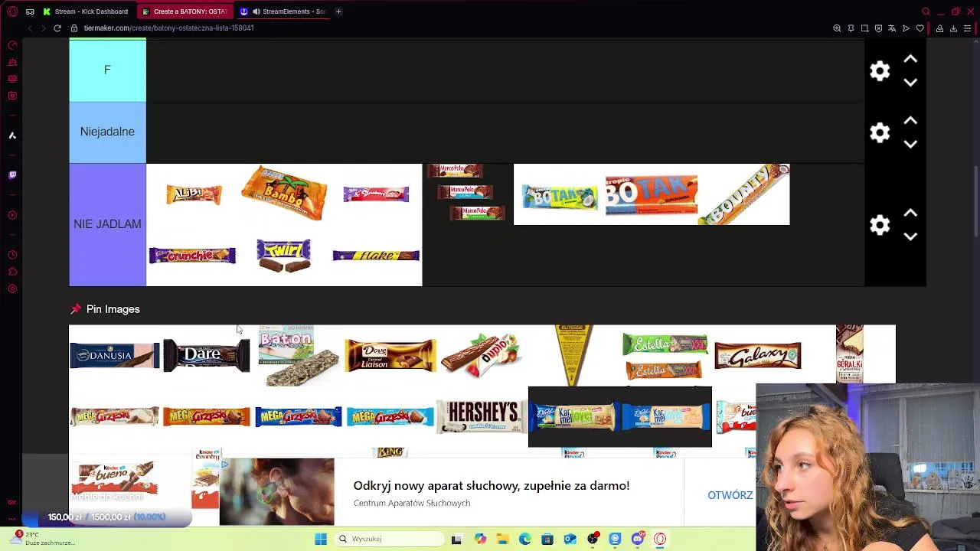
Task: Open settings gear for NIE JADLAM tier
Action: (880, 225)
